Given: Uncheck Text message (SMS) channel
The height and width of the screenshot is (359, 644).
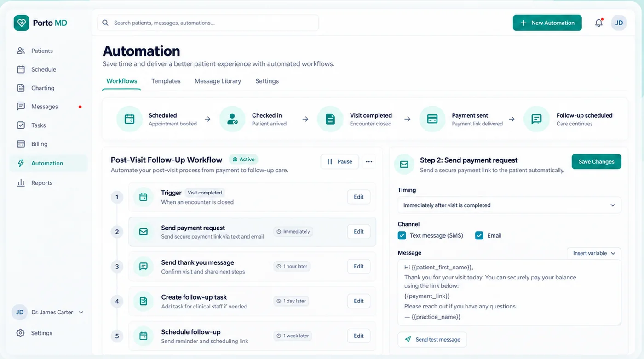Looking at the screenshot, I should point(402,235).
